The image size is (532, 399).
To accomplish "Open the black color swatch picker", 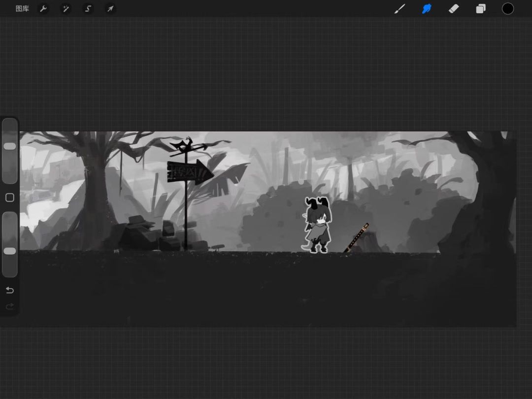I will click(x=507, y=9).
